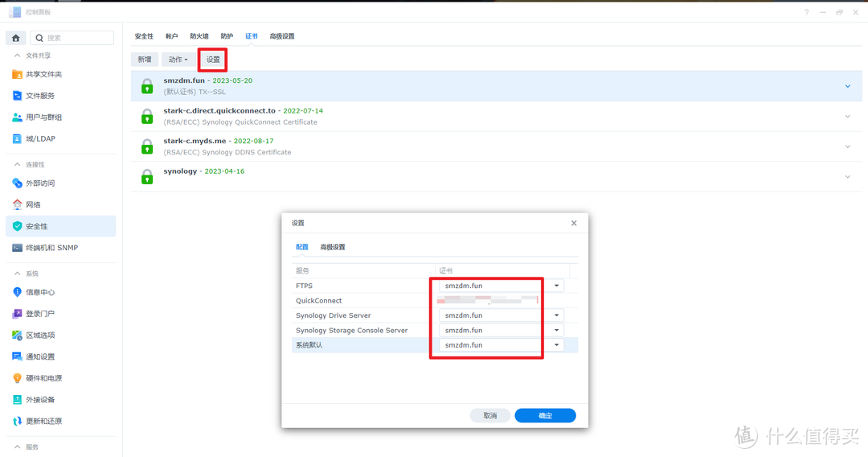Image resolution: width=868 pixels, height=457 pixels.
Task: Switch to the 证书 tab
Action: click(252, 36)
